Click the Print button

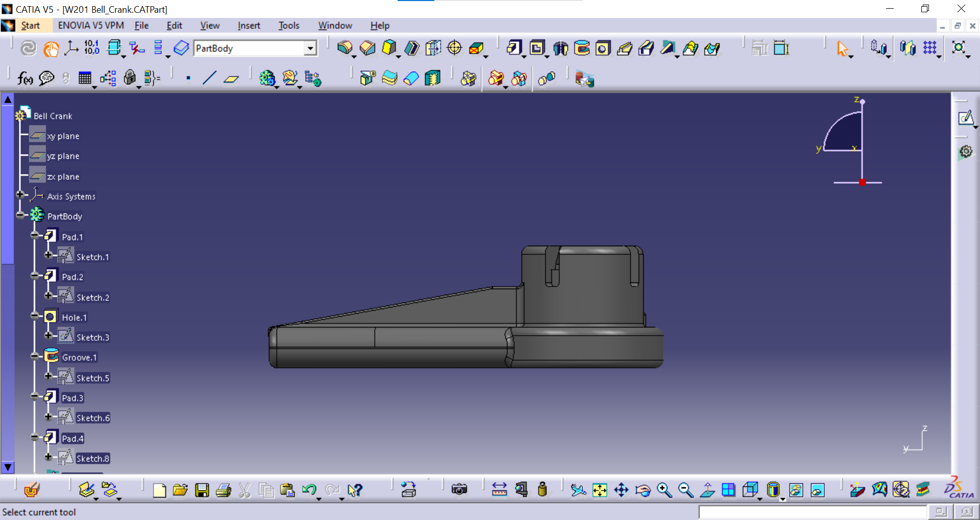tap(224, 490)
